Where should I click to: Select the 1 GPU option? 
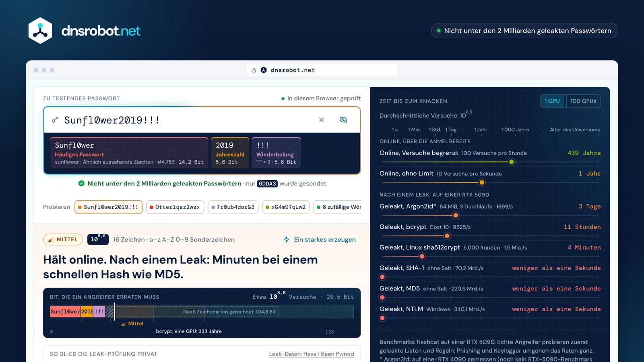[553, 101]
